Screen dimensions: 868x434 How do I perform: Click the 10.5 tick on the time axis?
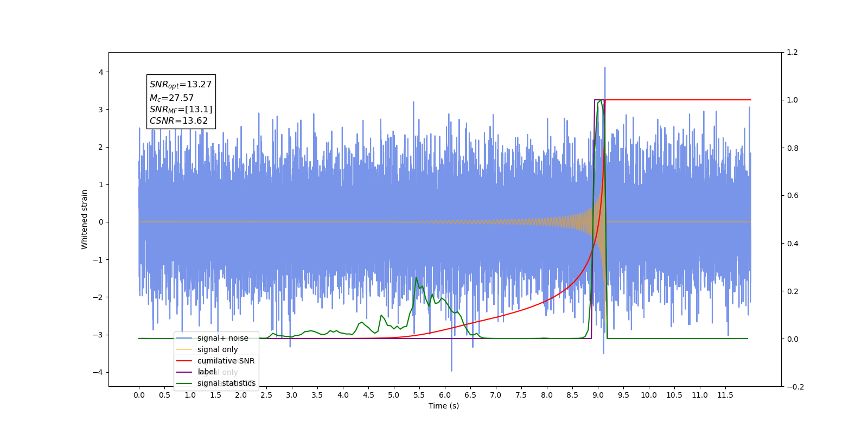coord(674,395)
